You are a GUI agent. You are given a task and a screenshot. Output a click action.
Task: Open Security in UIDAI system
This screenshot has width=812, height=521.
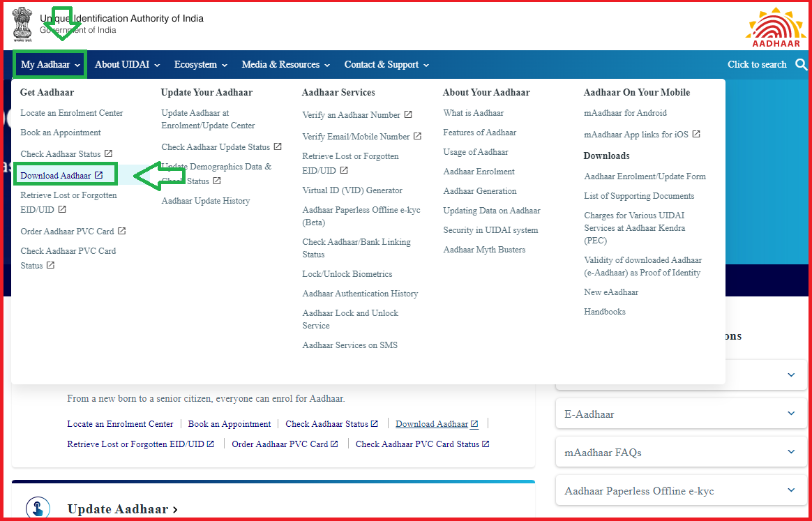[x=490, y=230]
